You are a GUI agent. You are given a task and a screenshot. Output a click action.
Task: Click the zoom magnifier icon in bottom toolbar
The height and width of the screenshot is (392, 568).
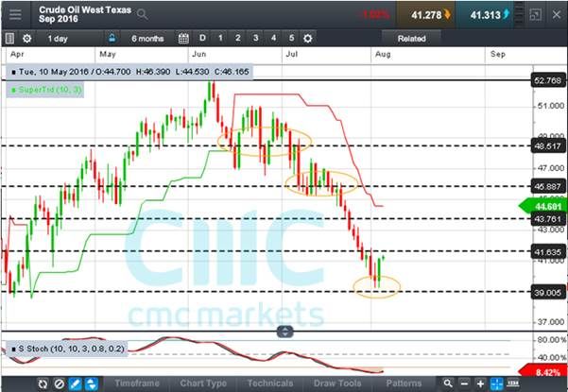448,383
